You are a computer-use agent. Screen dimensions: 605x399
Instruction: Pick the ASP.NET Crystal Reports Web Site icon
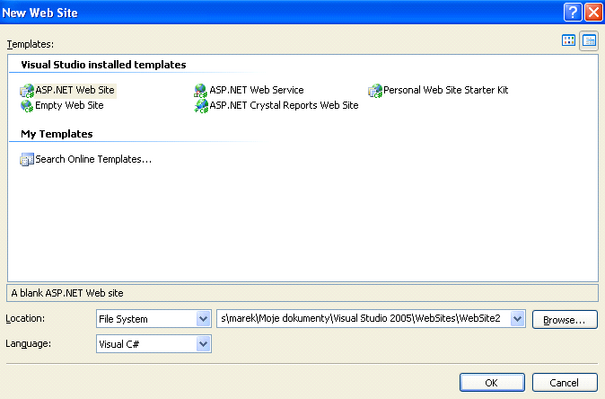click(x=201, y=106)
